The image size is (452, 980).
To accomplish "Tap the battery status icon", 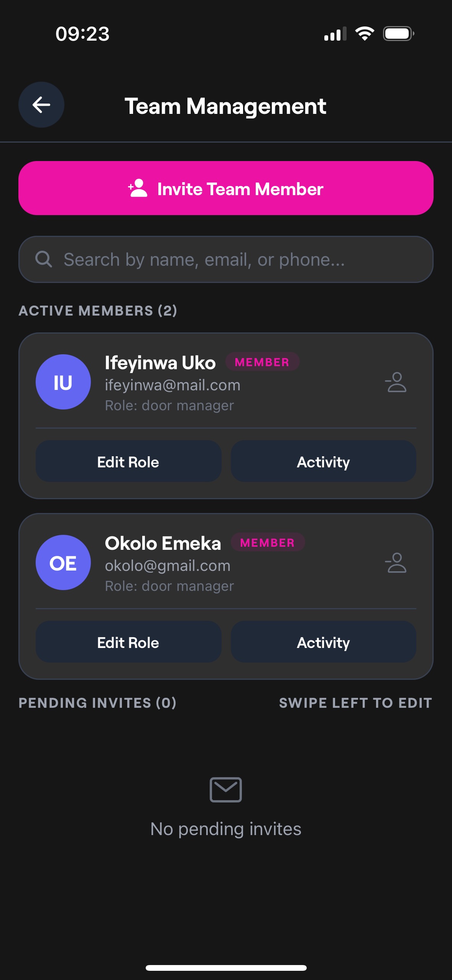I will coord(399,34).
